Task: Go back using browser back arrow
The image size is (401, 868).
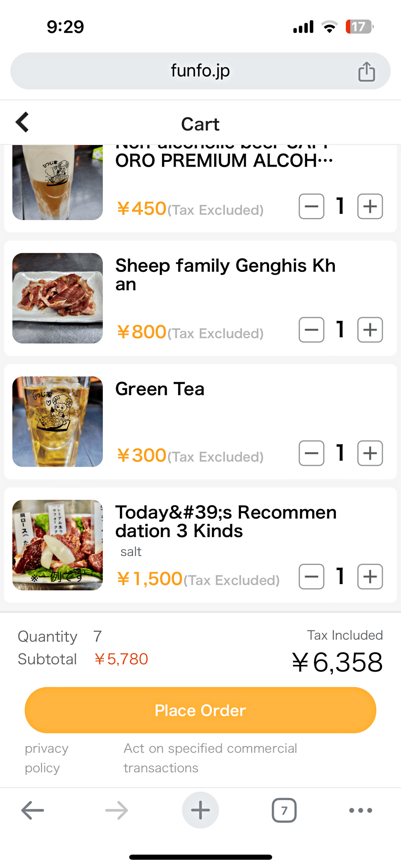Action: pyautogui.click(x=33, y=810)
